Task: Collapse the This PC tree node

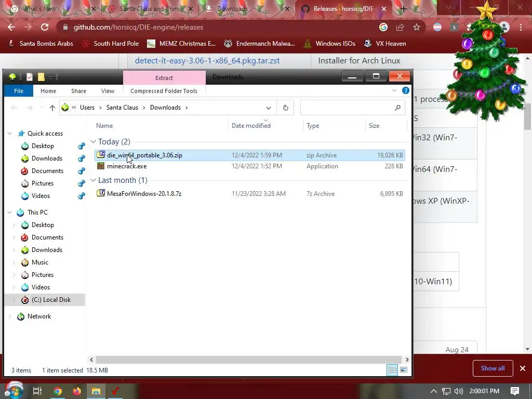Action: tap(10, 212)
